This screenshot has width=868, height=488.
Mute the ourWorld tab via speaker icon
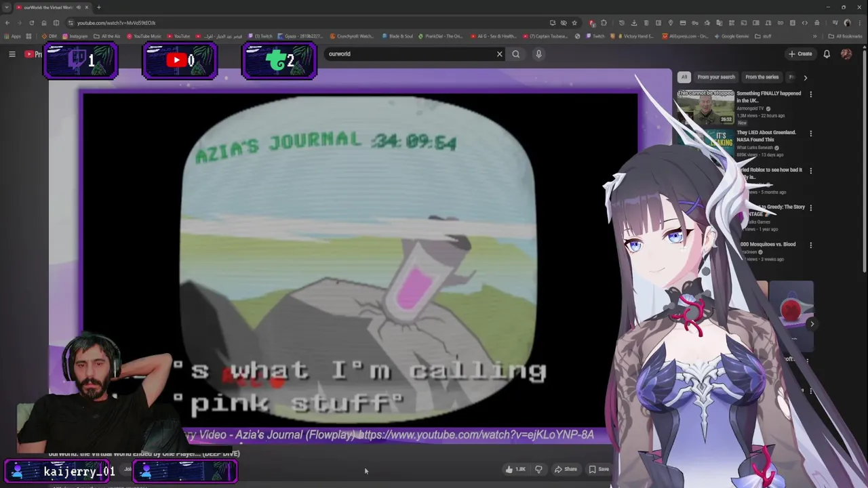[x=78, y=7]
